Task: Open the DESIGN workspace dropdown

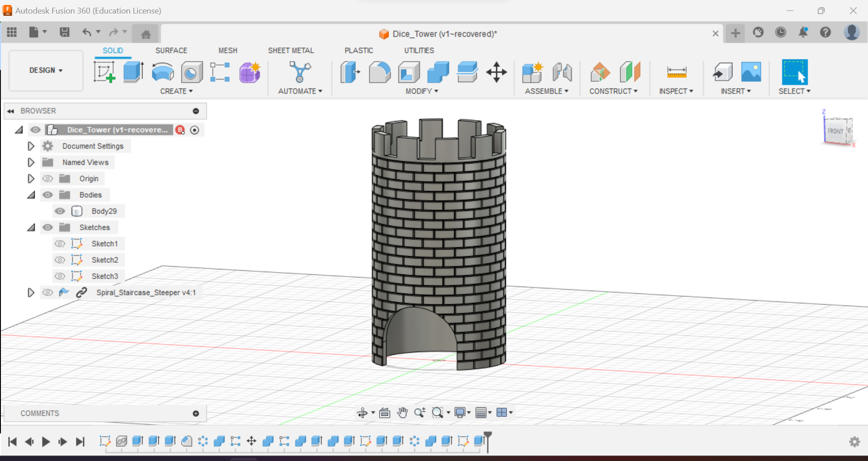Action: 45,71
